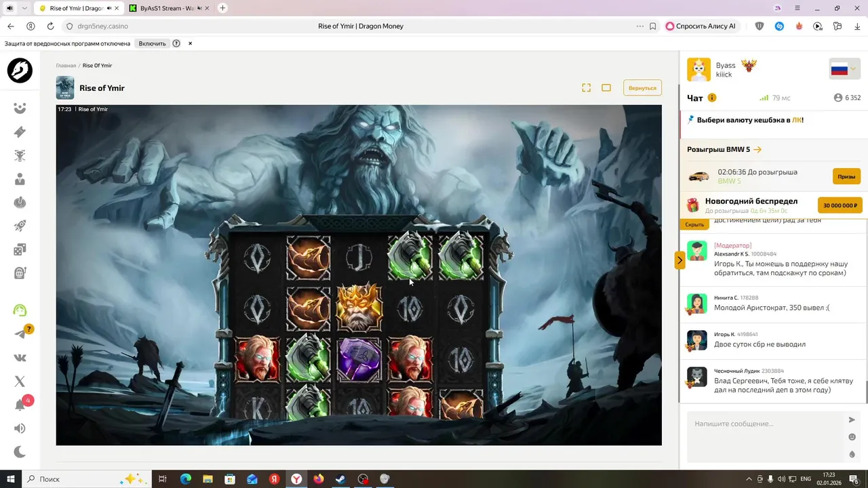Open the VK social link in sidebar

click(x=20, y=358)
